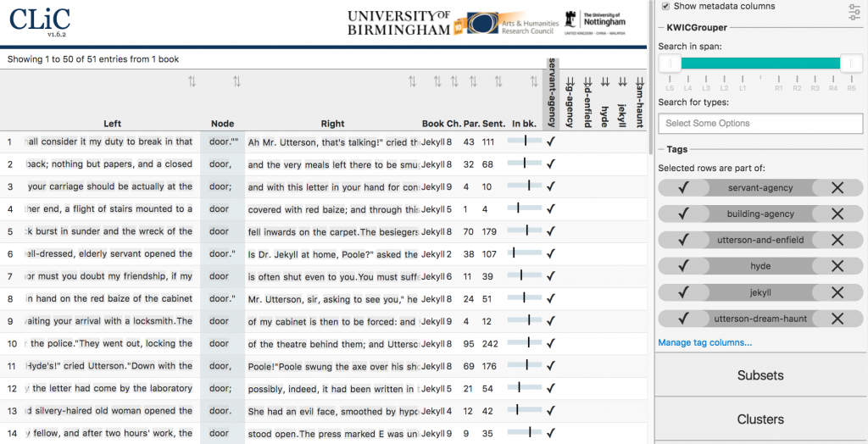Viewport: 868px width, 444px height.
Task: Sort the Right context column
Action: click(412, 81)
